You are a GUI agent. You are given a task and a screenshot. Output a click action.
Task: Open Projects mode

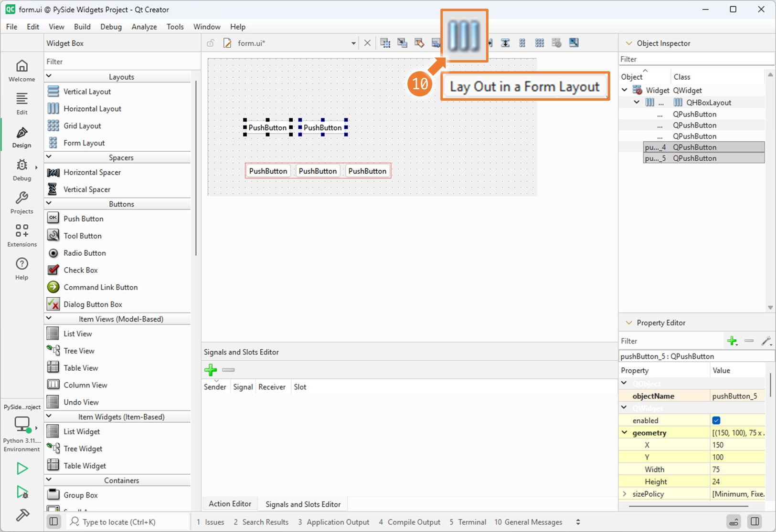pos(22,203)
